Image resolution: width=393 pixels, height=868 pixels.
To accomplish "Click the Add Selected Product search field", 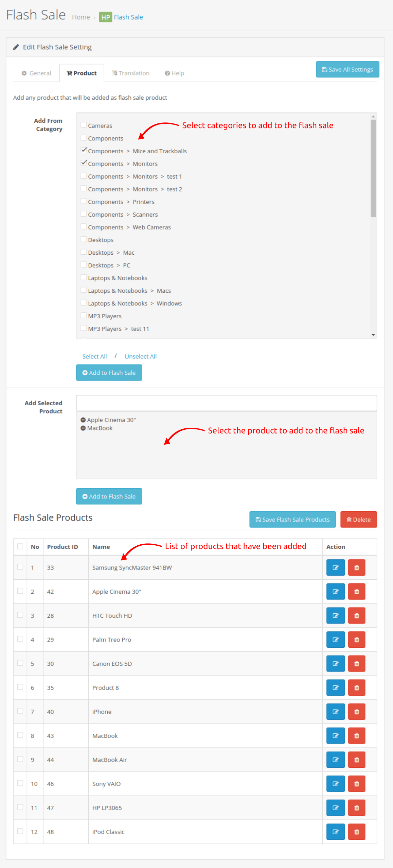I will pos(226,403).
